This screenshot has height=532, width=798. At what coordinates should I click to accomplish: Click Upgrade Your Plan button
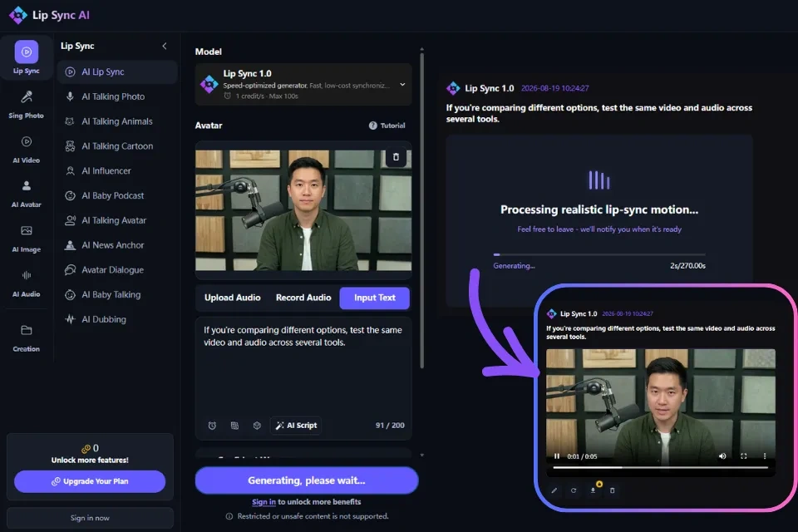(x=90, y=481)
